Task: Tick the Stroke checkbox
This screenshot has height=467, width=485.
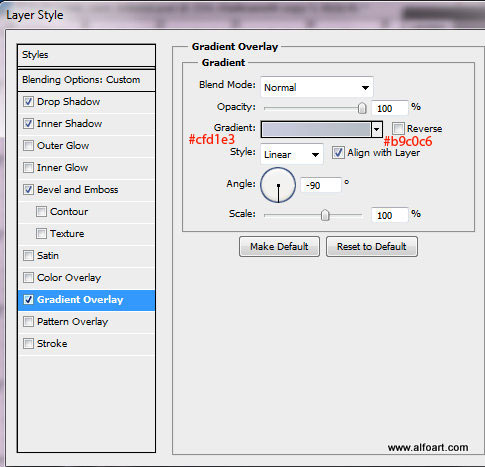Action: pyautogui.click(x=28, y=343)
